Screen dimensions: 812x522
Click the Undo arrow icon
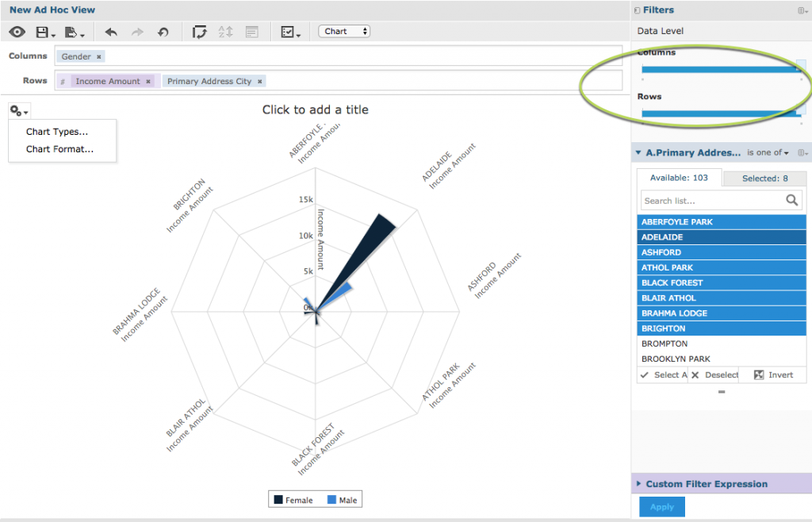112,31
